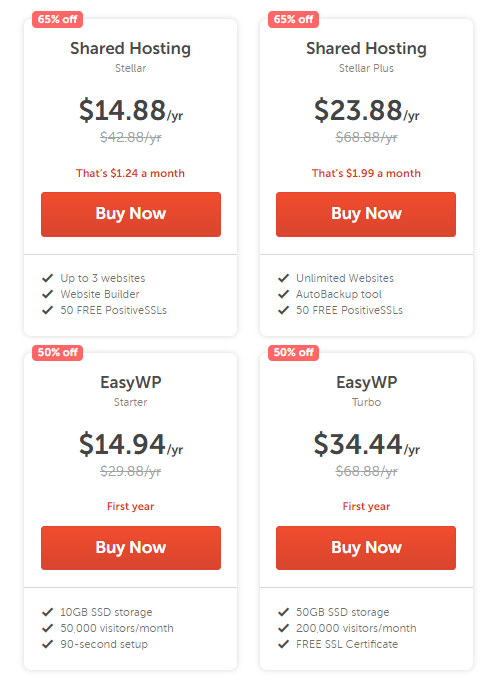Click checkmark beside AutoBackup tool
The image size is (500, 682).
(x=283, y=294)
